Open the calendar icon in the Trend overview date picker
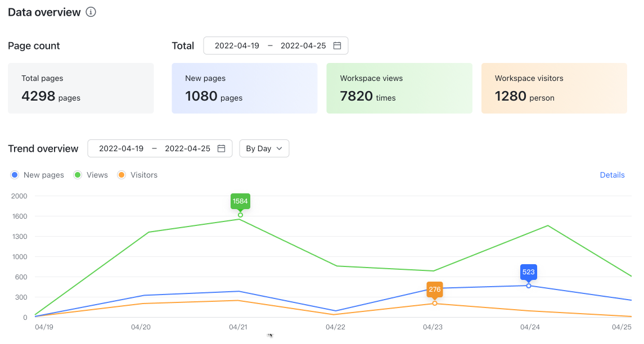 pos(221,148)
